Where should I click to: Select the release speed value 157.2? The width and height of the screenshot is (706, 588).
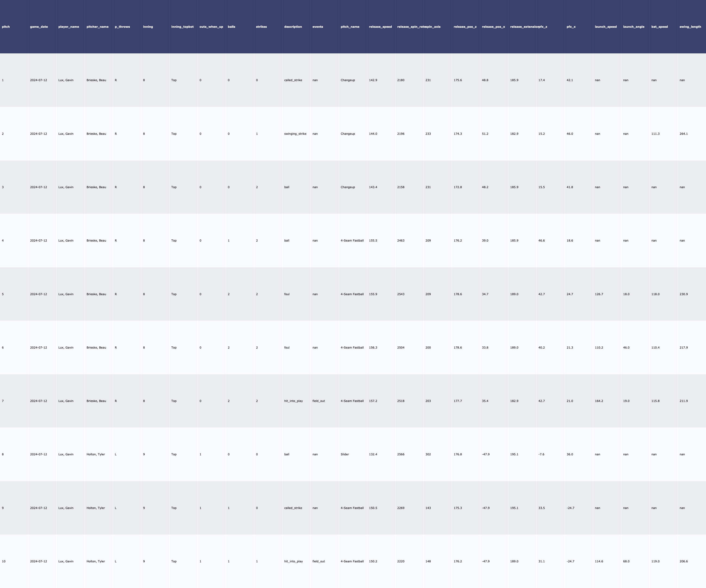point(373,401)
